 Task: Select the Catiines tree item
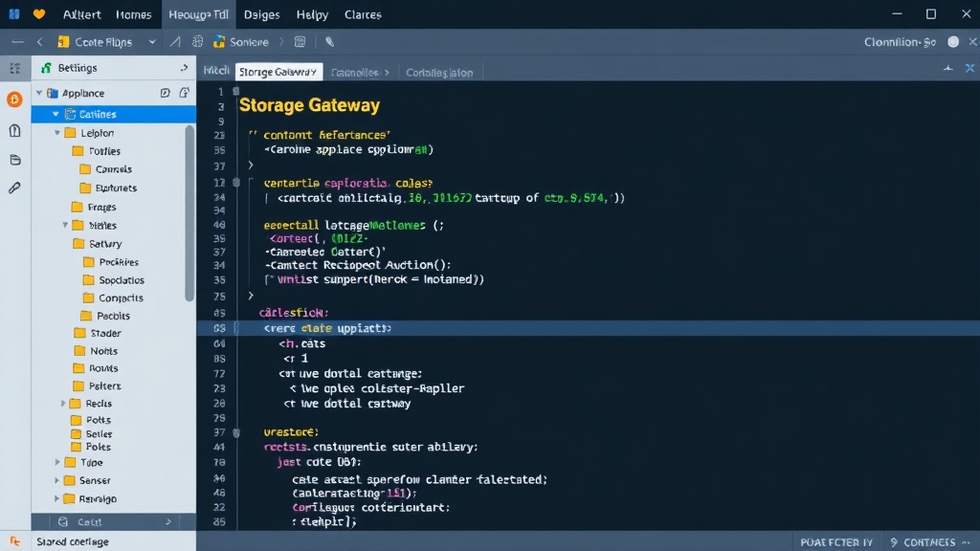pos(114,115)
